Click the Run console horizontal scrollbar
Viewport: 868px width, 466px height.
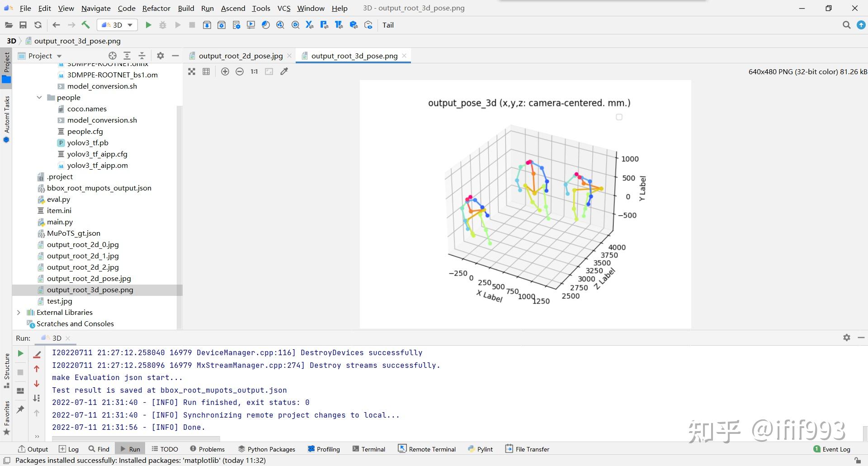136,438
